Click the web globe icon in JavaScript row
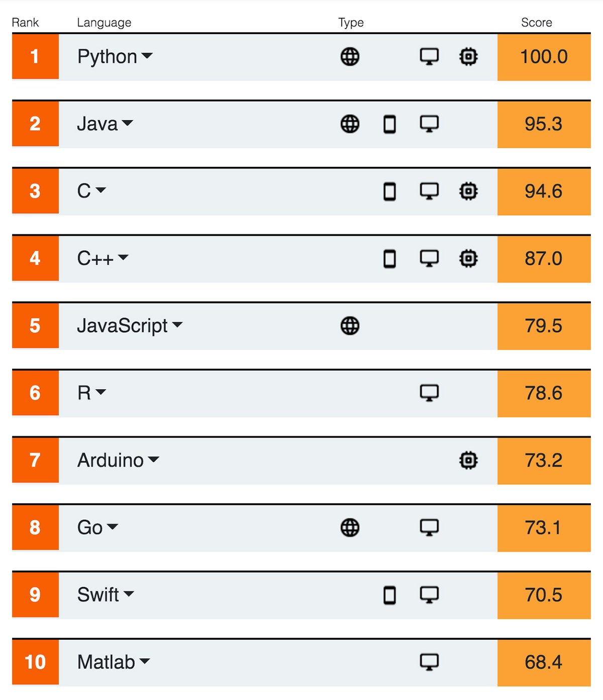 pos(350,326)
